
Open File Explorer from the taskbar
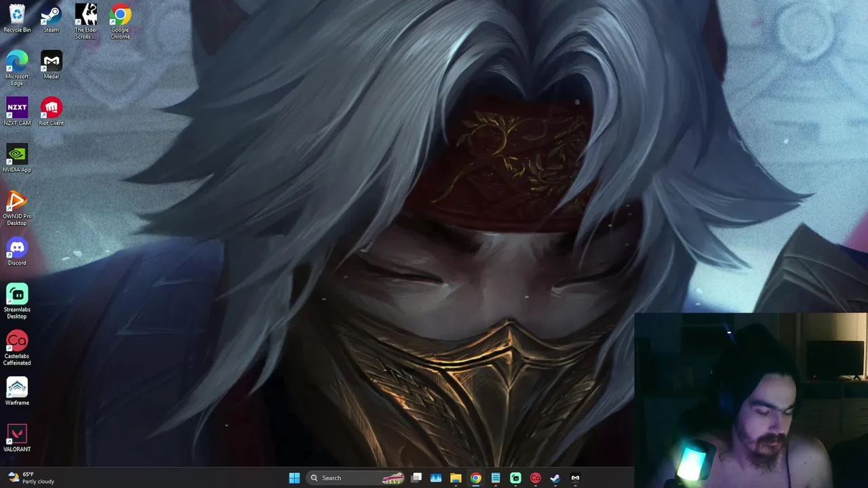(x=456, y=478)
